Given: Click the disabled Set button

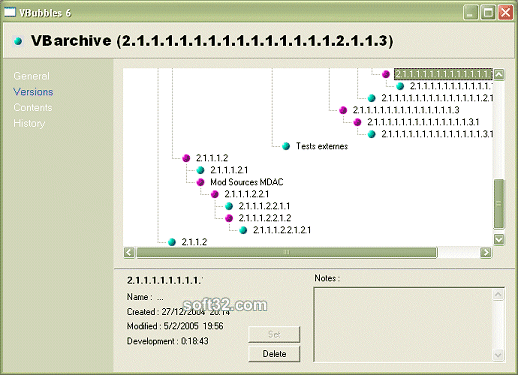Looking at the screenshot, I should [x=274, y=334].
